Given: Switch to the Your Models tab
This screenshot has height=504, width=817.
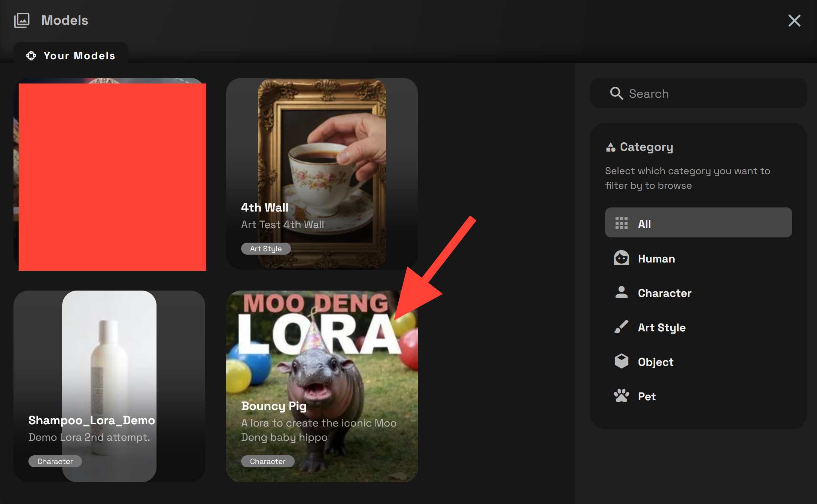Looking at the screenshot, I should coord(71,55).
